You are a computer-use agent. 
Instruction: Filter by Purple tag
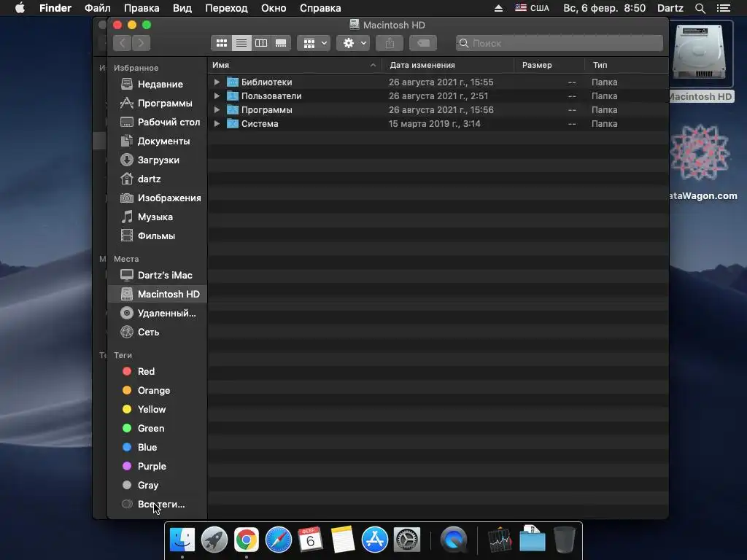[158, 467]
